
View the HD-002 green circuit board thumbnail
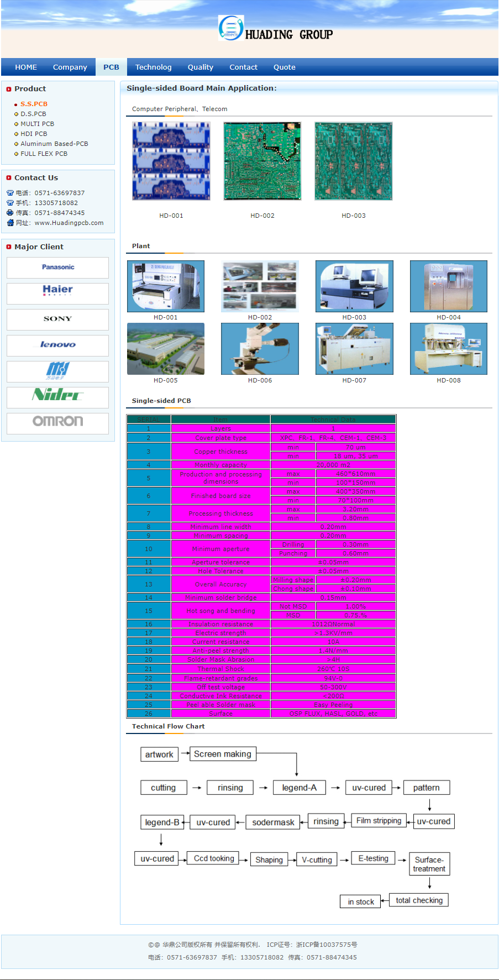262,161
